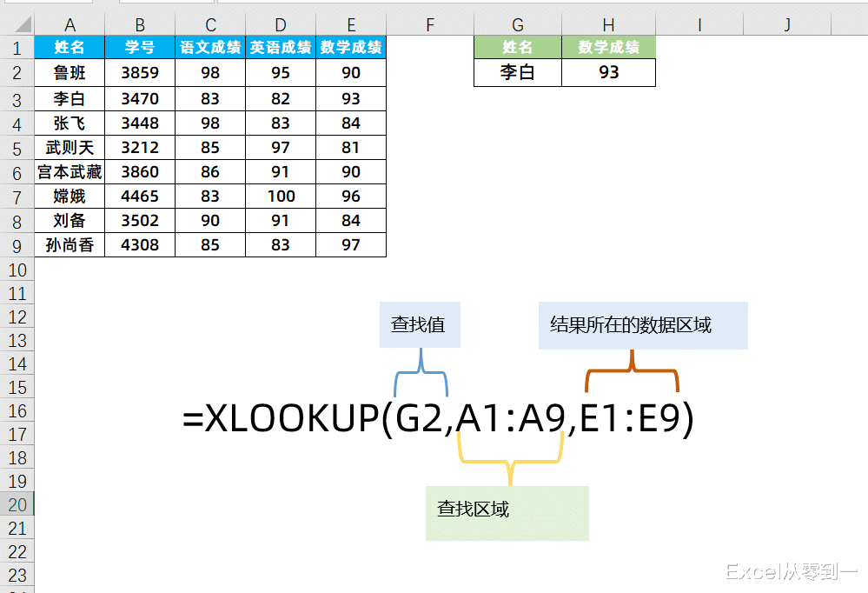This screenshot has width=868, height=593.
Task: Select column A header letter
Action: [70, 24]
